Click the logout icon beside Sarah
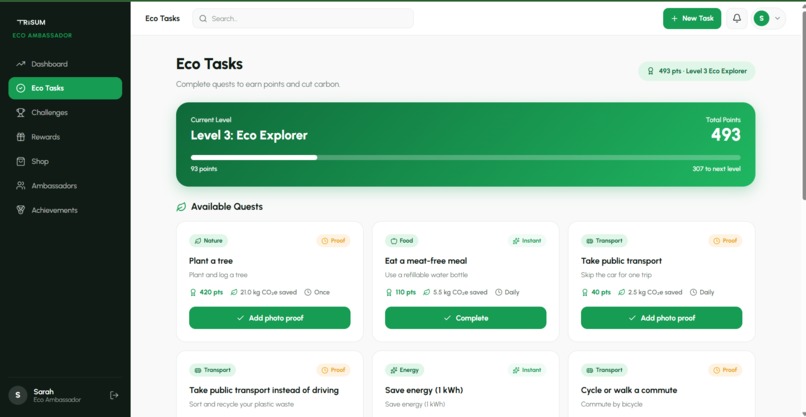This screenshot has width=806, height=417. click(x=114, y=395)
